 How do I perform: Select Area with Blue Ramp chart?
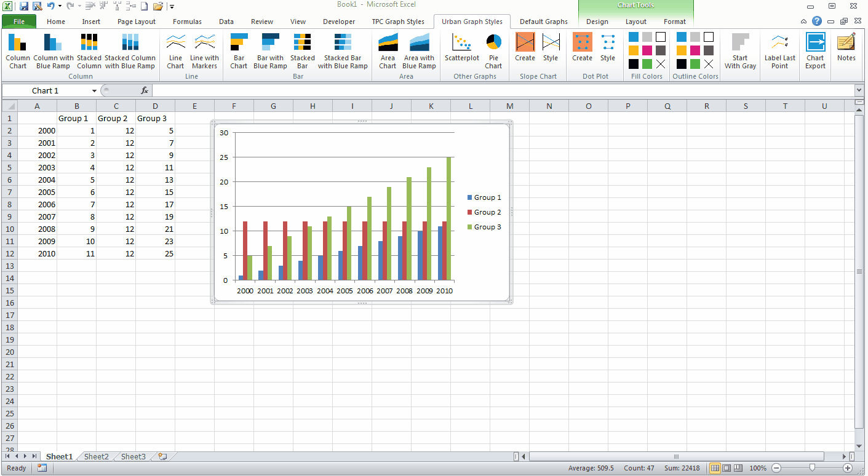pos(419,51)
